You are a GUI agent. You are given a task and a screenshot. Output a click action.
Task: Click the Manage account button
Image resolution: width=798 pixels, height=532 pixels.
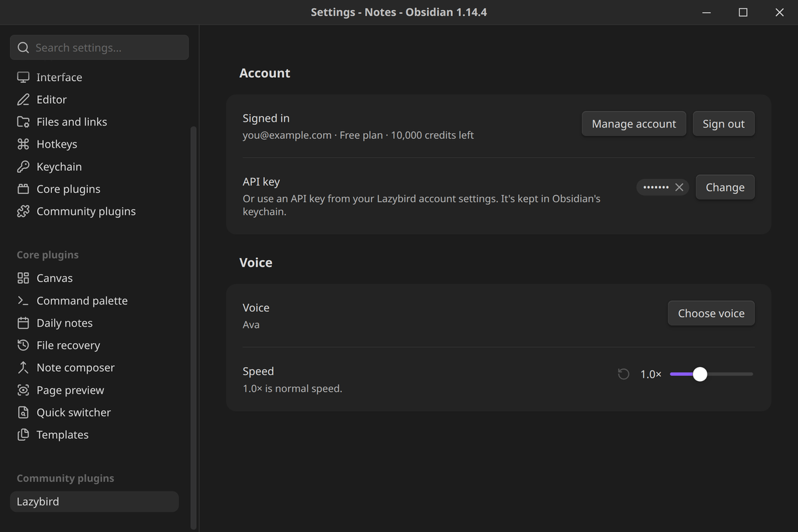point(634,124)
